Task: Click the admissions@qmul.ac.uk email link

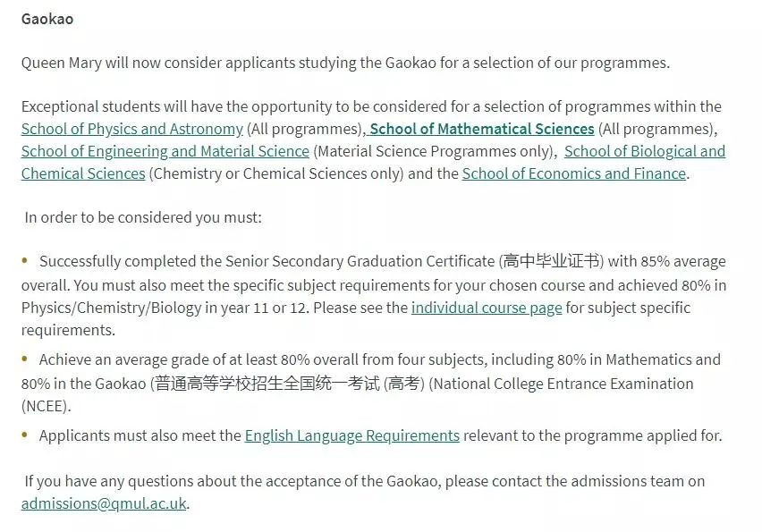Action: pyautogui.click(x=104, y=502)
